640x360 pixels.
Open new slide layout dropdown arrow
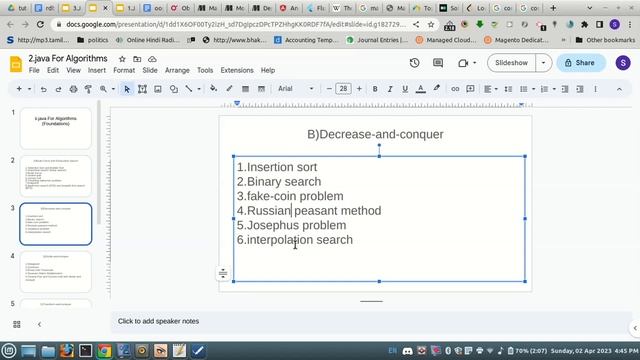tap(29, 89)
